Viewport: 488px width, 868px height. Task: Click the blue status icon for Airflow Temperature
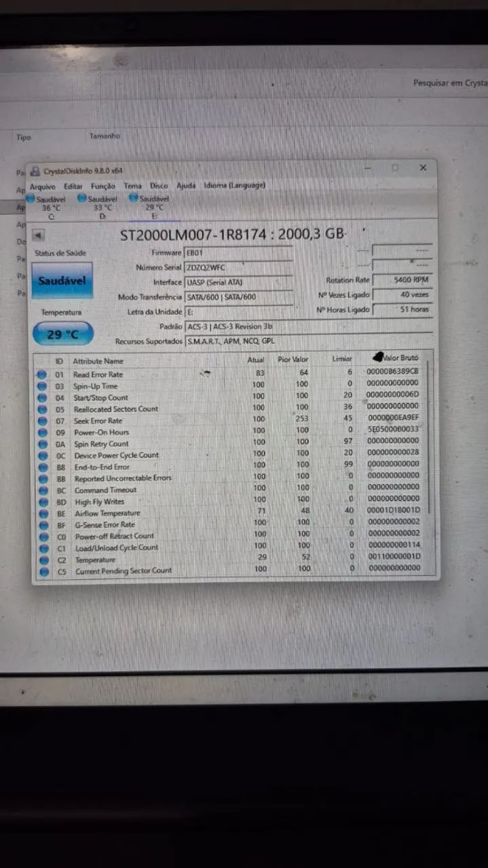43,514
